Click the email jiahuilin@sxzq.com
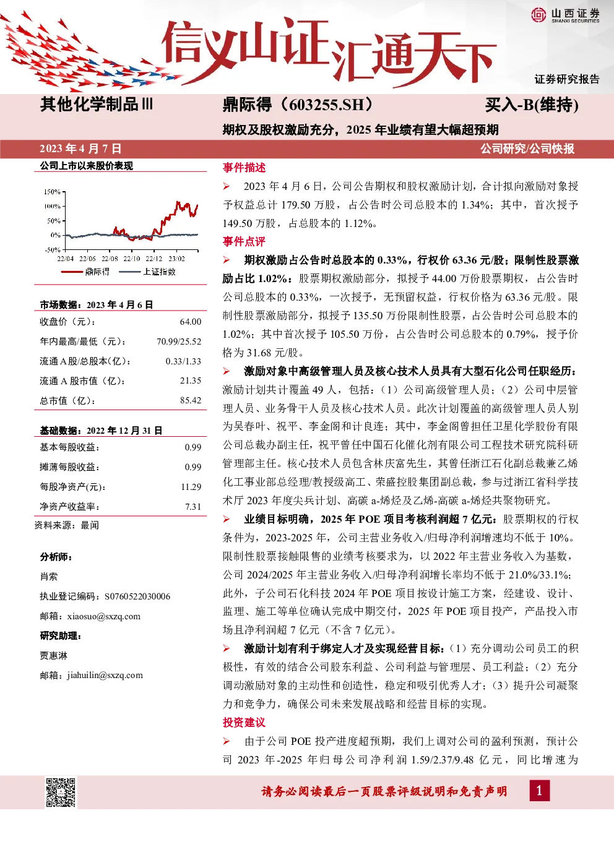The height and width of the screenshot is (868, 614). [105, 675]
